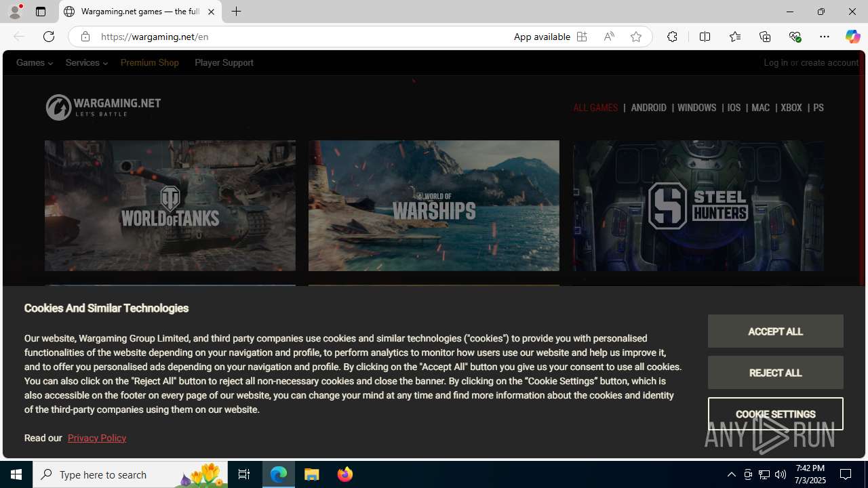Click the Log in link
This screenshot has width=868, height=488.
tap(776, 62)
